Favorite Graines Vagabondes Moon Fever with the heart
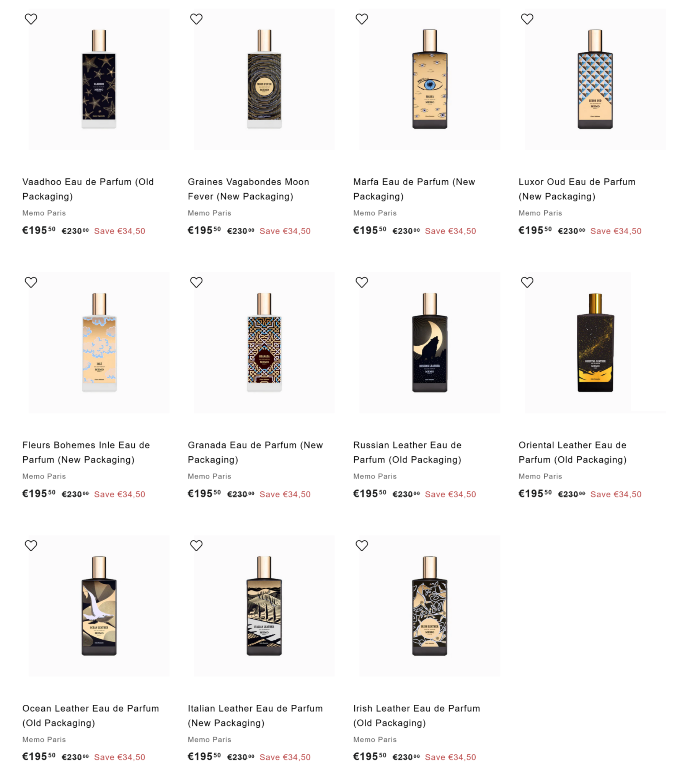Screen dimensions: 690x784 coord(196,19)
